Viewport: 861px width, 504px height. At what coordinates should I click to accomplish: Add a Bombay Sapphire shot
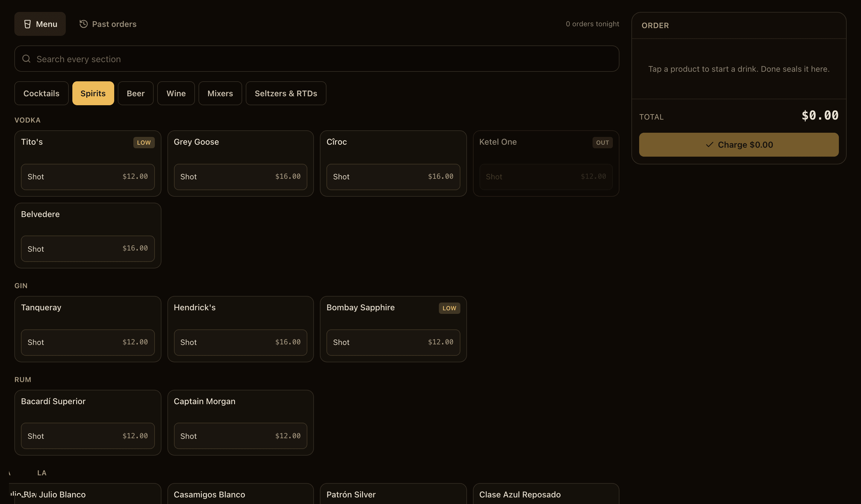pyautogui.click(x=393, y=342)
